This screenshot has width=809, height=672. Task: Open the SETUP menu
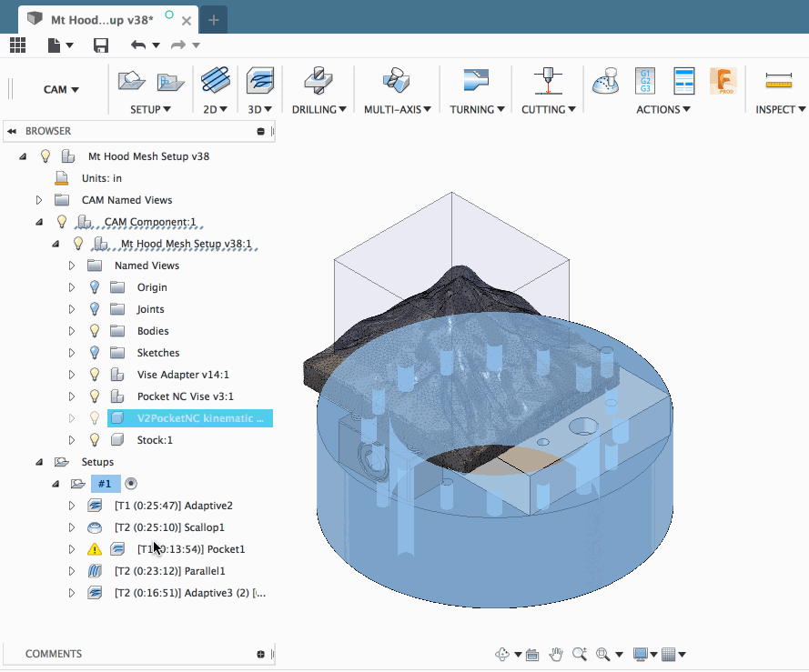[x=150, y=109]
